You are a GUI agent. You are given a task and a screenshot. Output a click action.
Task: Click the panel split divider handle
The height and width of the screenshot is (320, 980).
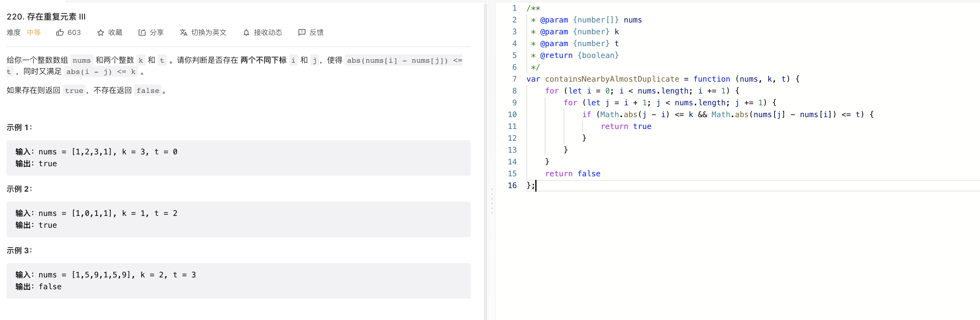click(x=492, y=201)
